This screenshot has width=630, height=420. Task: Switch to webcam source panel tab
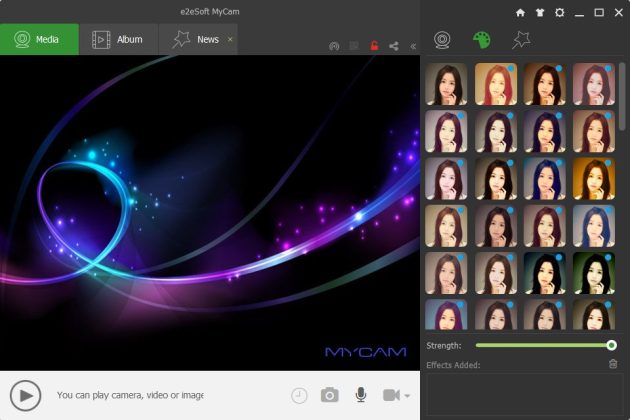coord(442,40)
